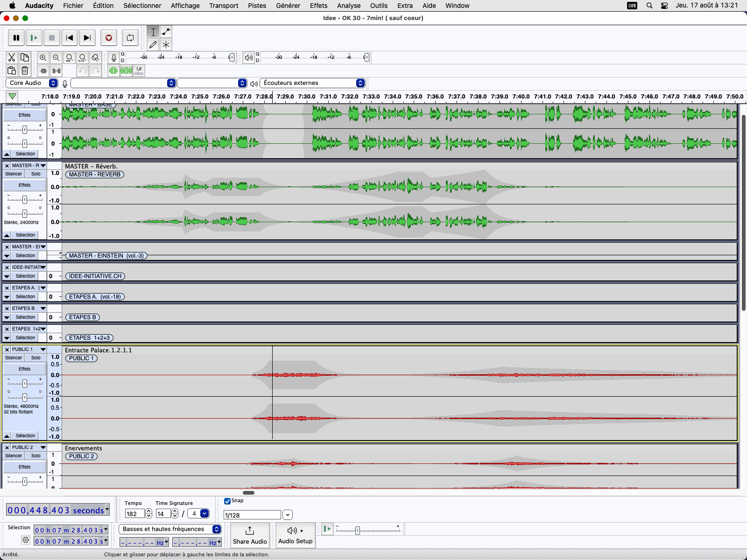Click the Delete trash icon
Screen dimensions: 747x560
[25, 71]
